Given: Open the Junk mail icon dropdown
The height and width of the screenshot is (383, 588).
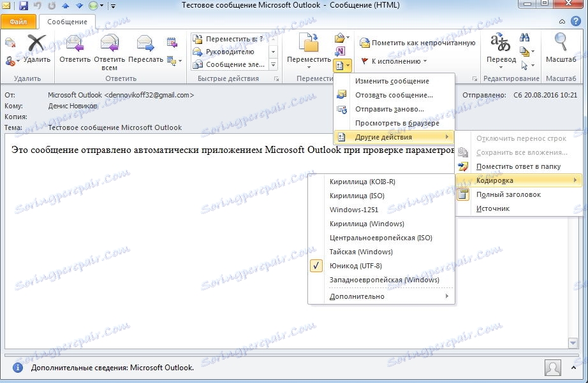Looking at the screenshot, I should click(x=12, y=61).
